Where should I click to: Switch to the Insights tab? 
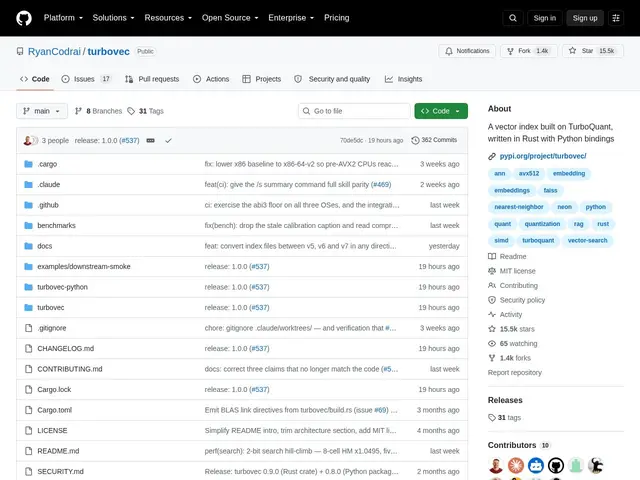pyautogui.click(x=403, y=79)
